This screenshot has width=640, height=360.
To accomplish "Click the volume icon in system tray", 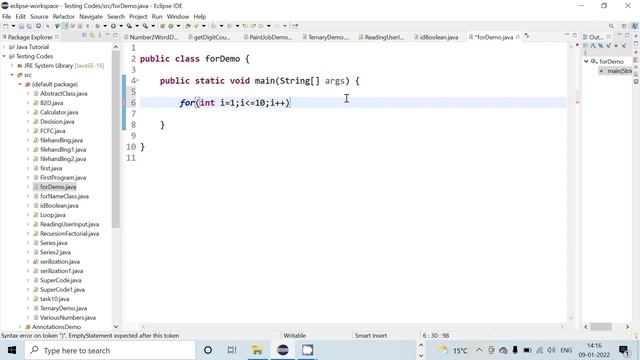I will 551,350.
